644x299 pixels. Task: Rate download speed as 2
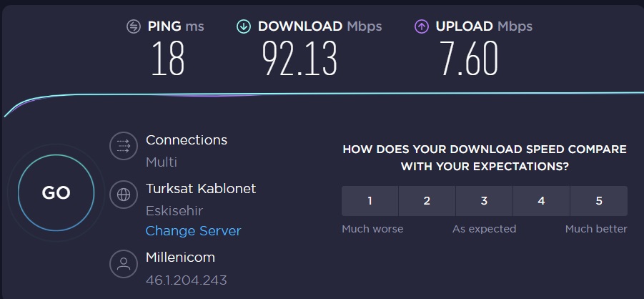pos(427,201)
